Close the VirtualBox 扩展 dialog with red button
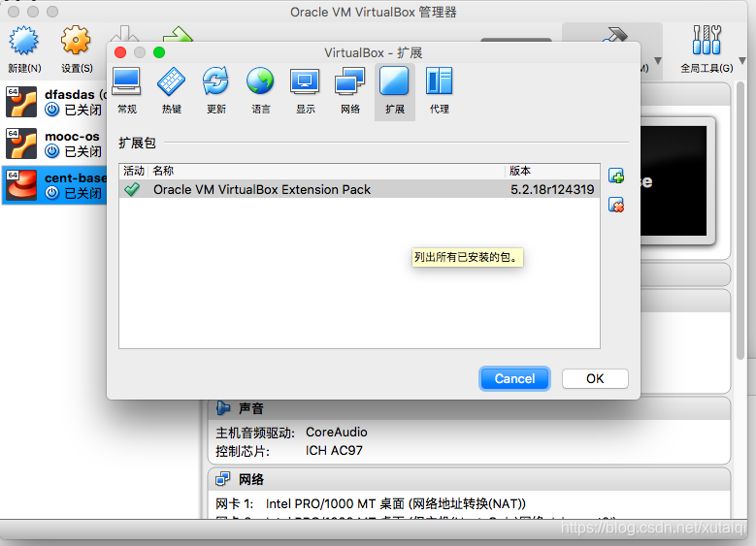 point(120,52)
